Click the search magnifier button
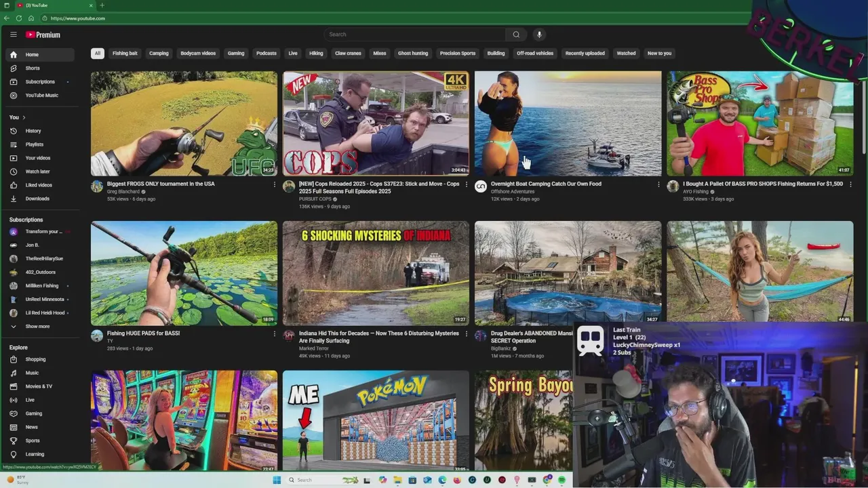This screenshot has height=488, width=868. pos(516,35)
